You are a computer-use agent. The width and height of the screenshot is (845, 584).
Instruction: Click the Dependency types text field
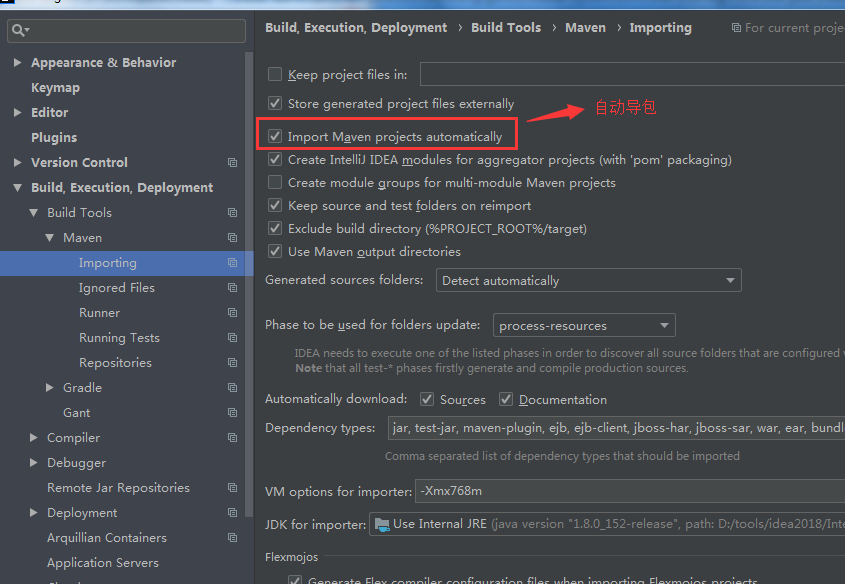tap(616, 428)
